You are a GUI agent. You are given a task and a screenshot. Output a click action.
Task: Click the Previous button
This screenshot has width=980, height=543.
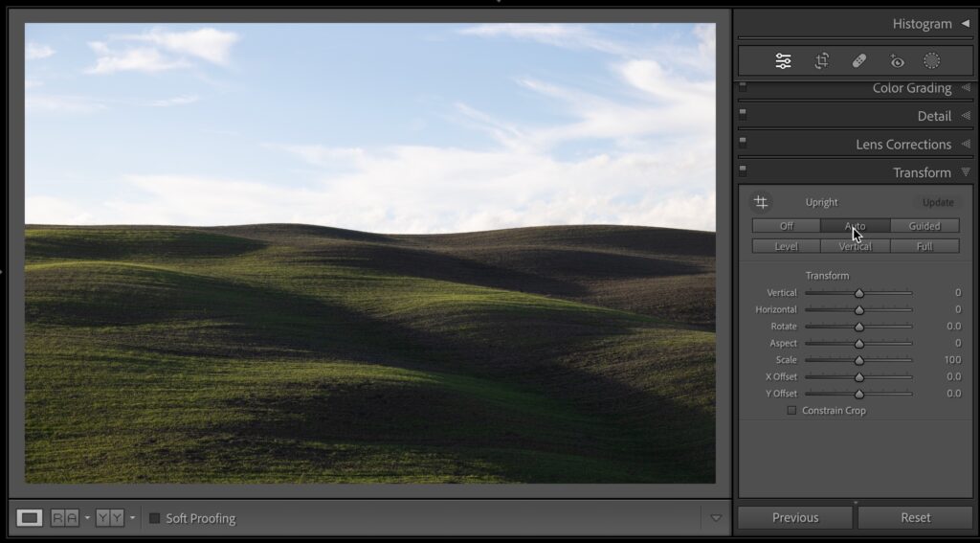795,517
